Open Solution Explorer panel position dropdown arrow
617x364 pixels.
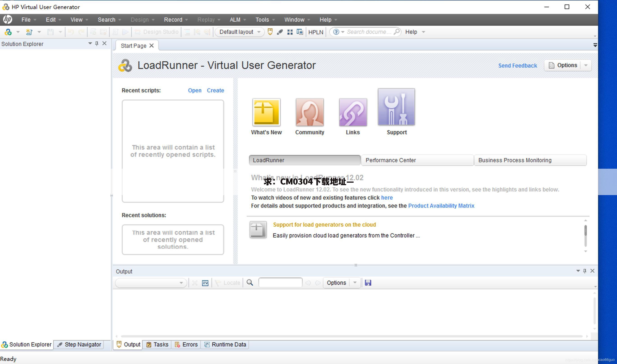coord(90,43)
